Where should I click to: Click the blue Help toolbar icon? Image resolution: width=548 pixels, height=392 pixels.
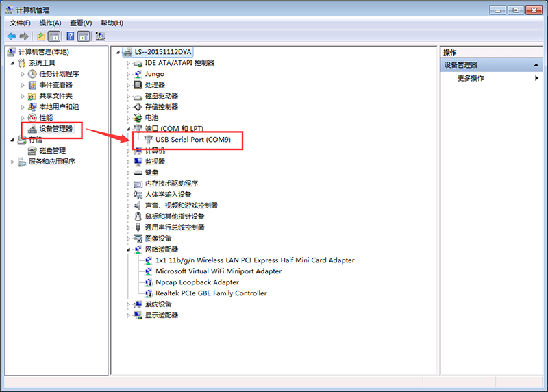click(70, 36)
